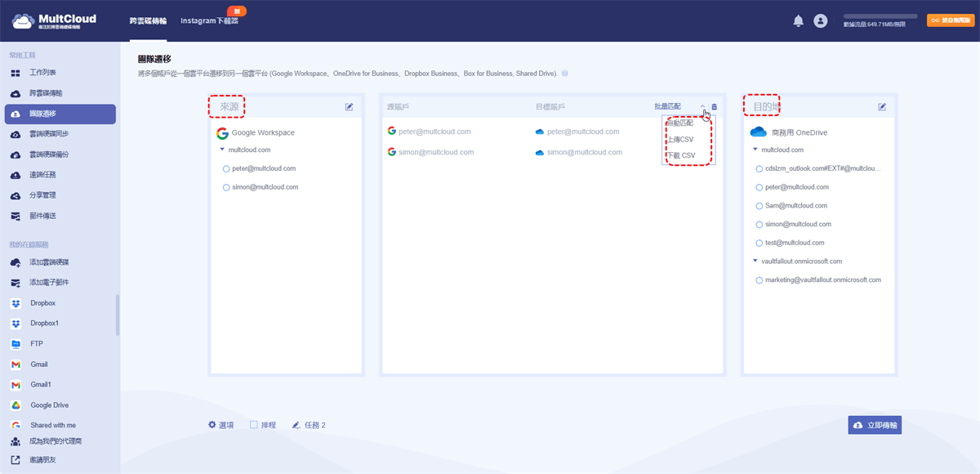Switch to 跨雲碟傳輸 top tab

point(147,21)
